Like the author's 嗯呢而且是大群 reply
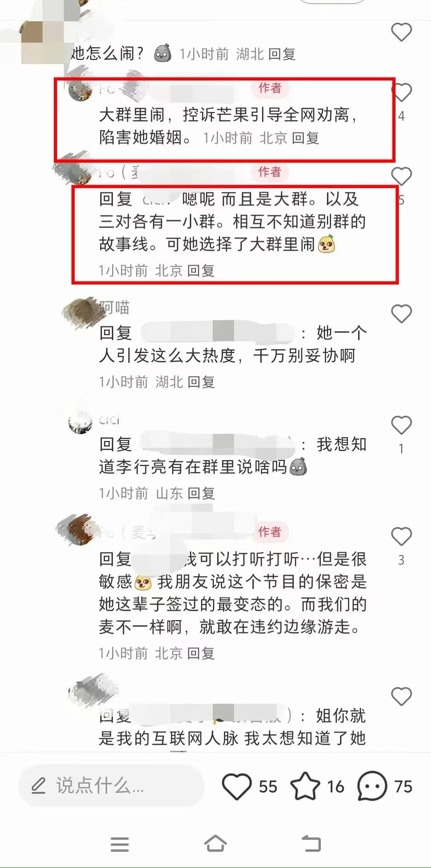Screen dimensions: 431x868 click(401, 176)
